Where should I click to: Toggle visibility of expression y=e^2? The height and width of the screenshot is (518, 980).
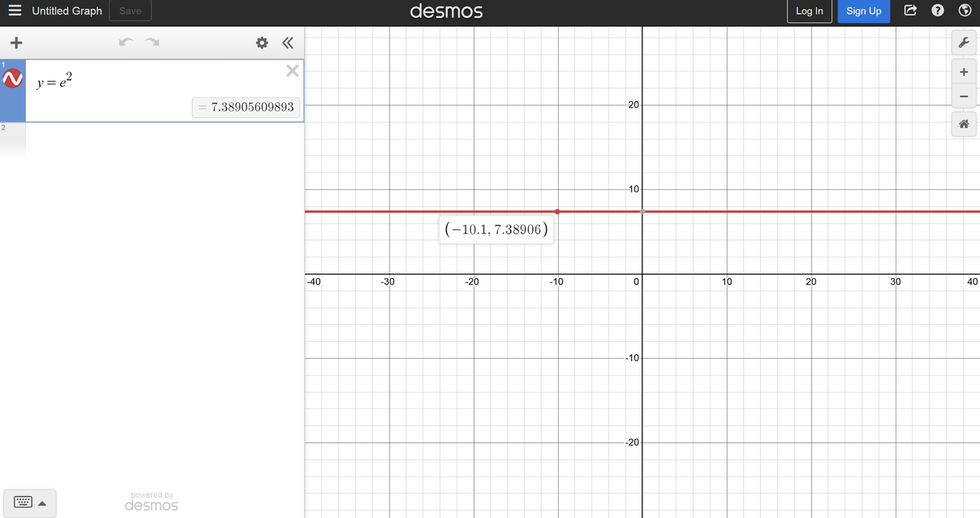tap(13, 79)
